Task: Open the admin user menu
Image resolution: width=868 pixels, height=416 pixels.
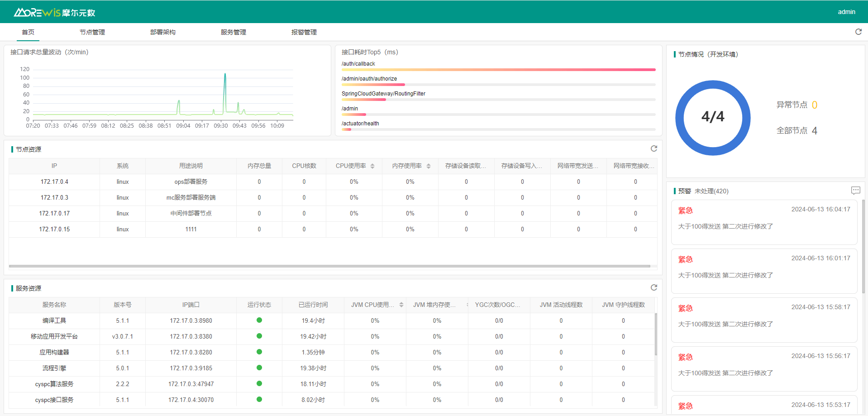Action: pos(846,12)
